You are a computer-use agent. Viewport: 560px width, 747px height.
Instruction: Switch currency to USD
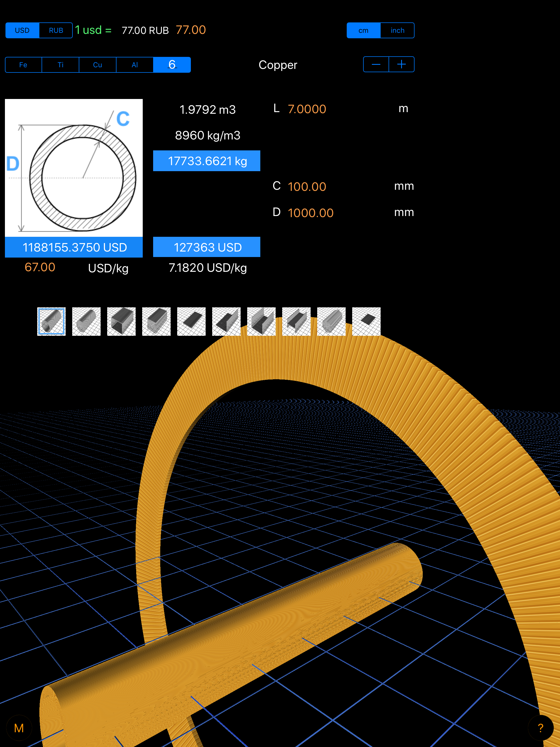tap(22, 30)
